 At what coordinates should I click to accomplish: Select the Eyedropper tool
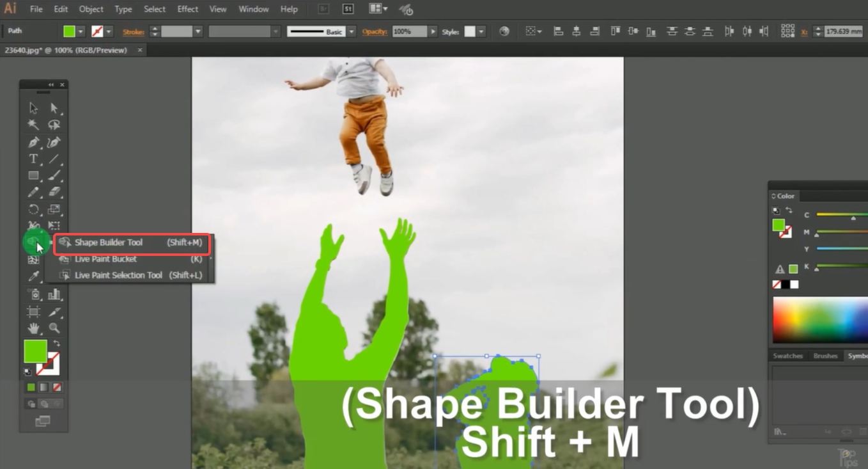(33, 276)
